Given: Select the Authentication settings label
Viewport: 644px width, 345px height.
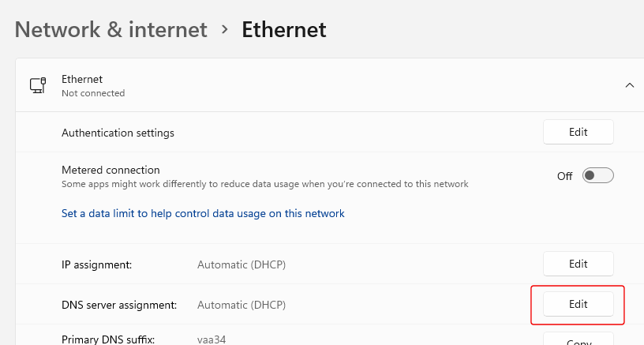Looking at the screenshot, I should coord(118,133).
